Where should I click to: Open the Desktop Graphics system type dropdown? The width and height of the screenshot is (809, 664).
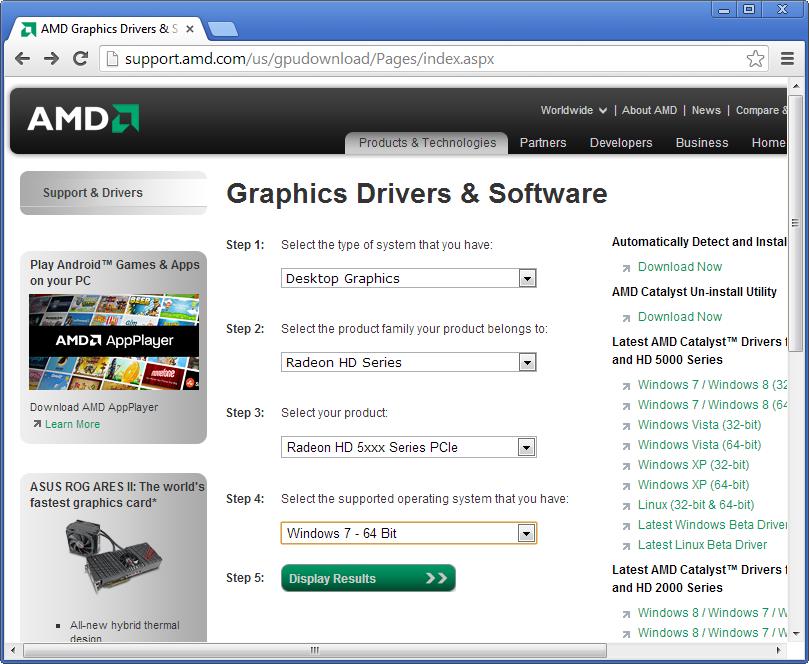pos(409,279)
